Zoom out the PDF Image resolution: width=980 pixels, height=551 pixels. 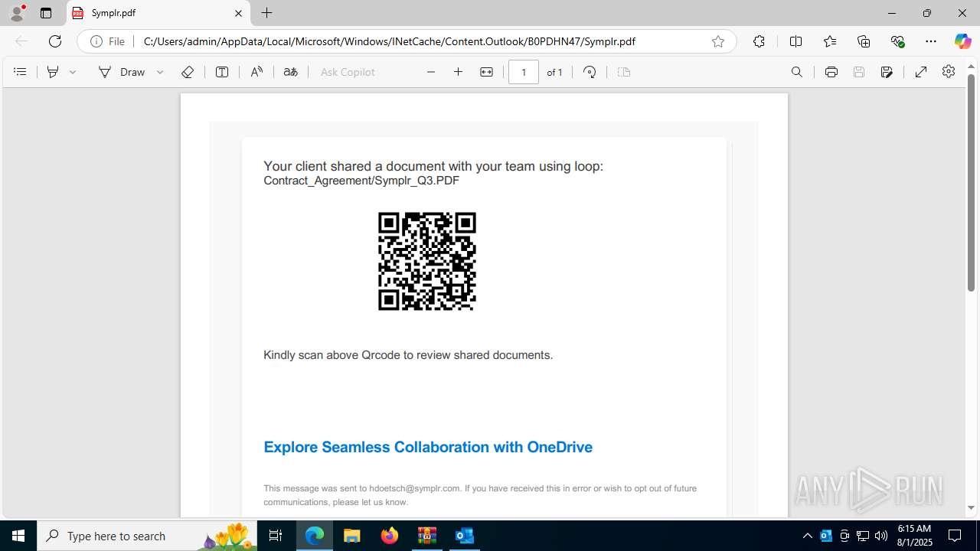tap(431, 72)
